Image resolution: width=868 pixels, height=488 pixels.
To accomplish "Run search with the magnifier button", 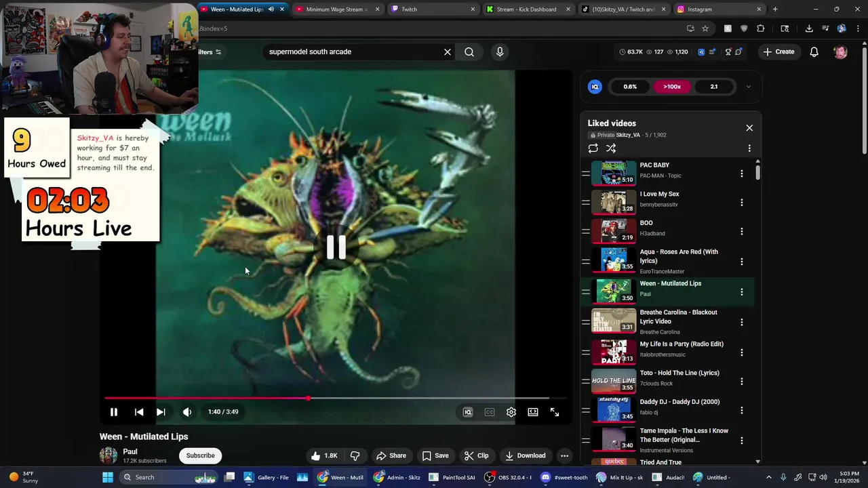I will [x=469, y=52].
